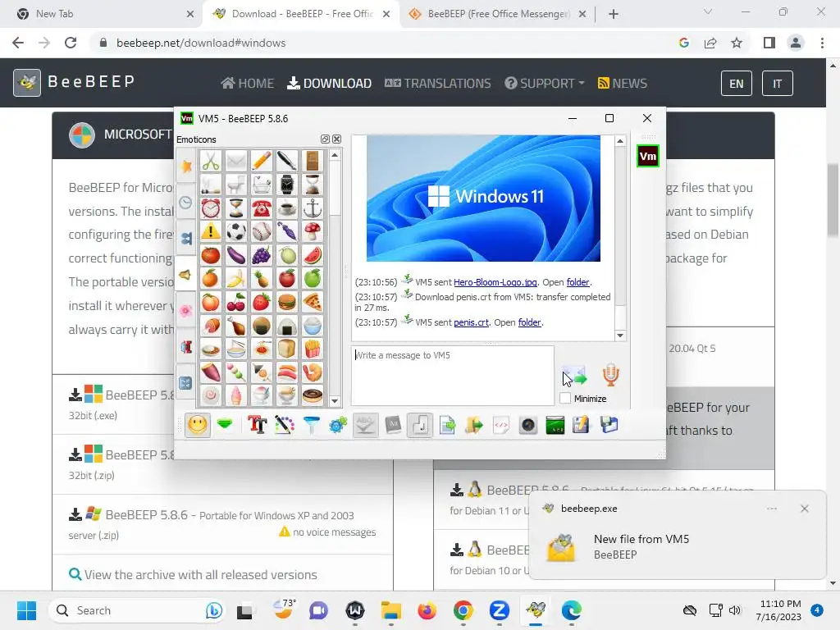
Task: Switch to the flower nature emoticon tab
Action: point(186,310)
